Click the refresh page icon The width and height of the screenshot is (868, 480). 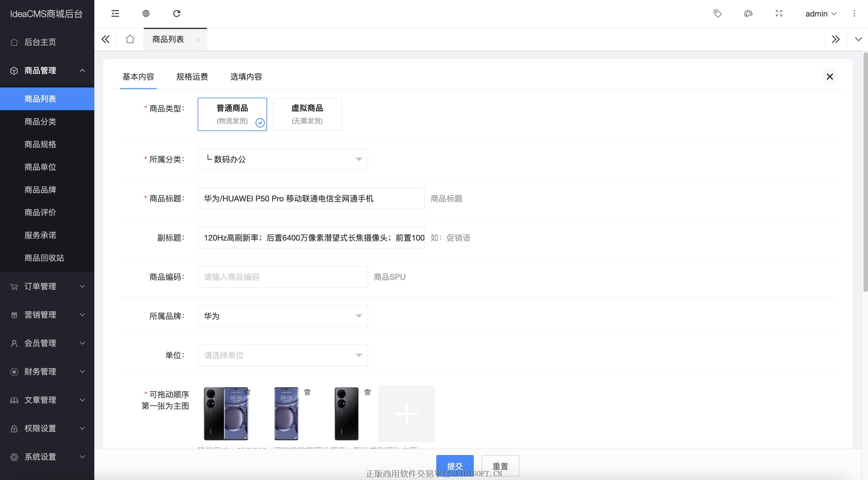click(x=177, y=13)
